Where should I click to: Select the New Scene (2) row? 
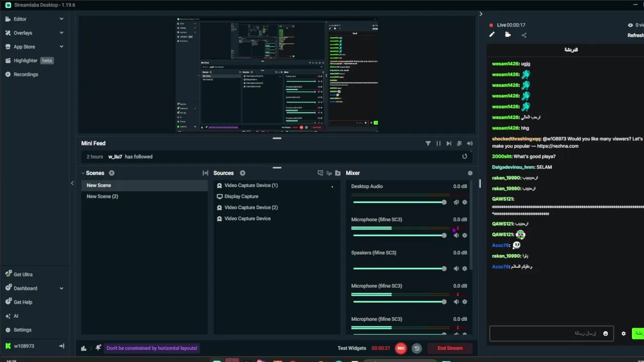click(x=144, y=197)
